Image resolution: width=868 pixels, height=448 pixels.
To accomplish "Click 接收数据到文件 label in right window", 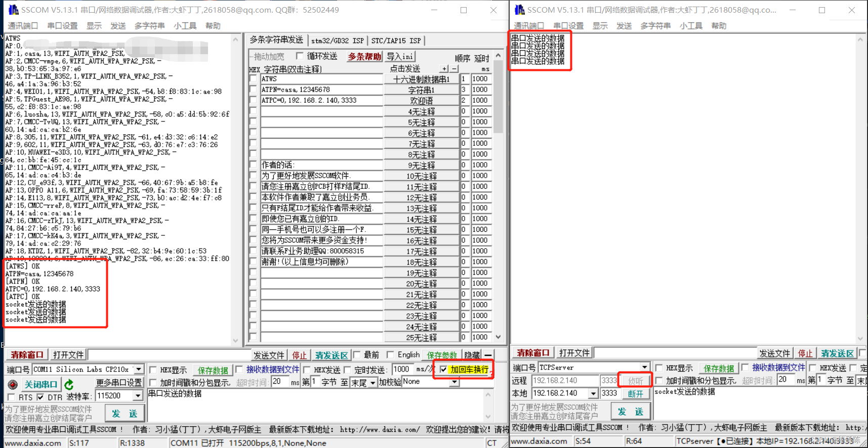I will [778, 368].
